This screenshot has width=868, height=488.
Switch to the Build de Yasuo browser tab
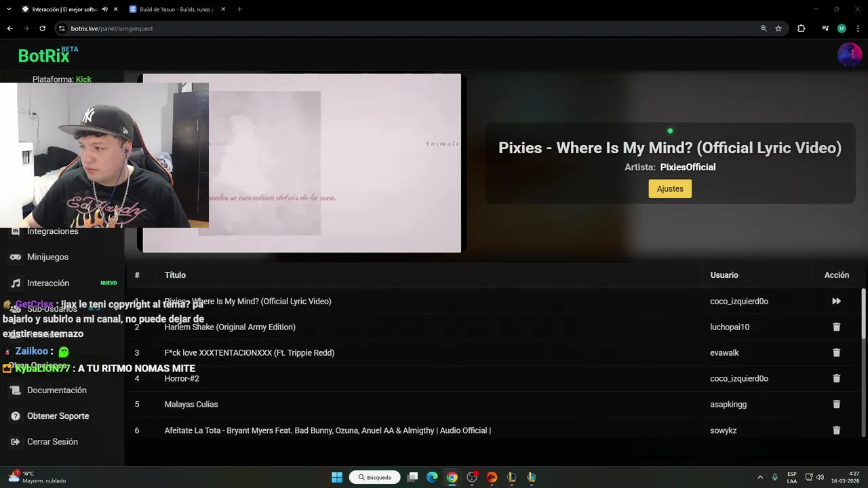tap(176, 9)
